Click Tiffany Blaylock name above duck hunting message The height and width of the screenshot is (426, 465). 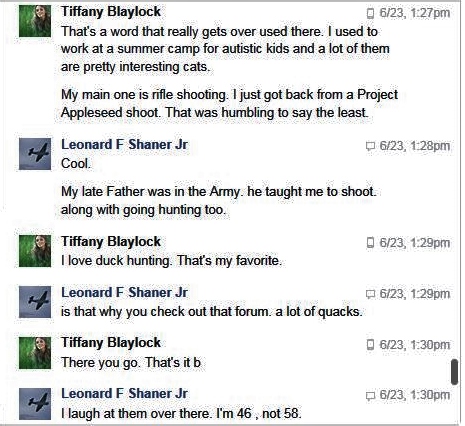111,242
